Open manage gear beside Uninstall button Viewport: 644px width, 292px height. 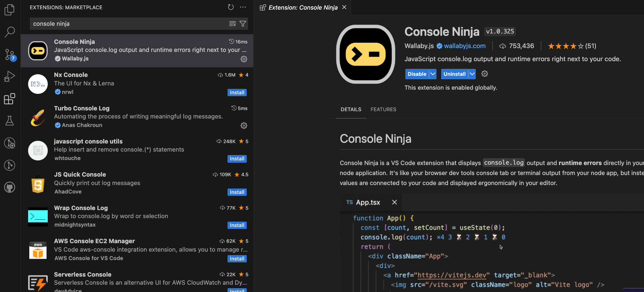click(485, 73)
